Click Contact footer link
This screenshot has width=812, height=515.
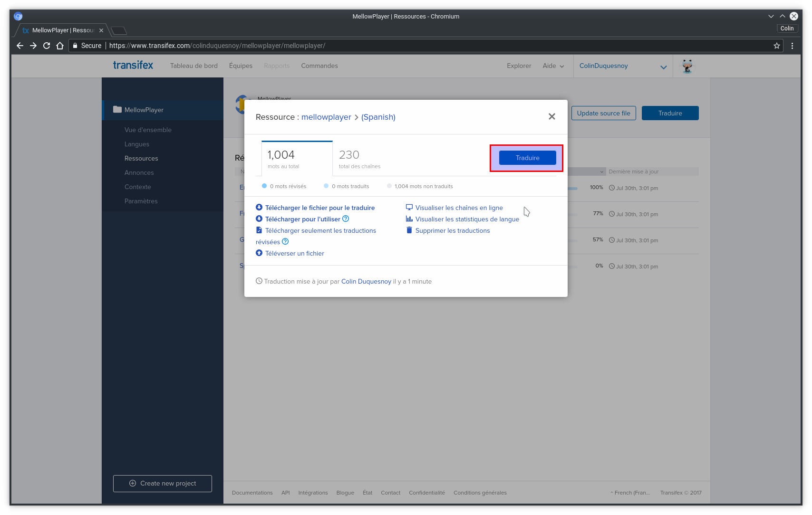[x=391, y=493]
